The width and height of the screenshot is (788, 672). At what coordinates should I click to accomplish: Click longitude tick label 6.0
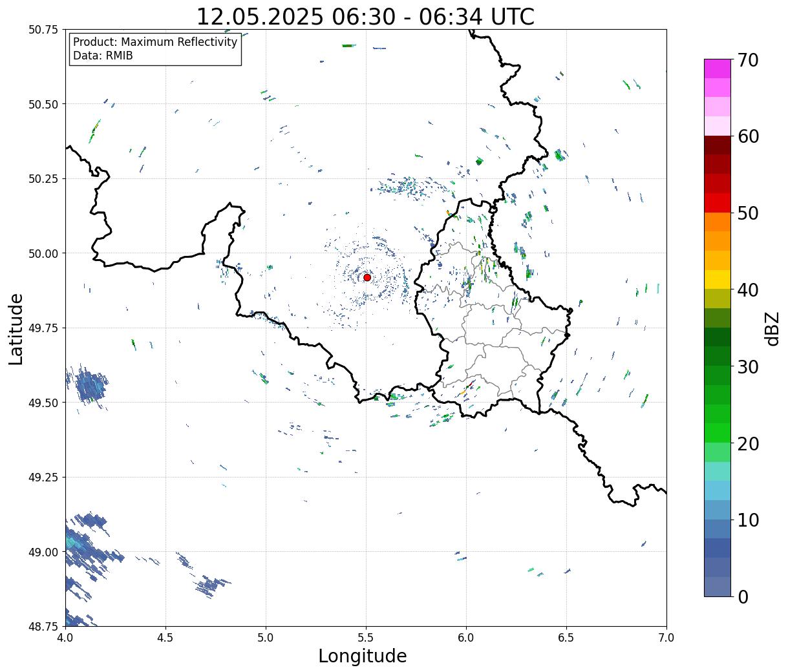pos(466,638)
